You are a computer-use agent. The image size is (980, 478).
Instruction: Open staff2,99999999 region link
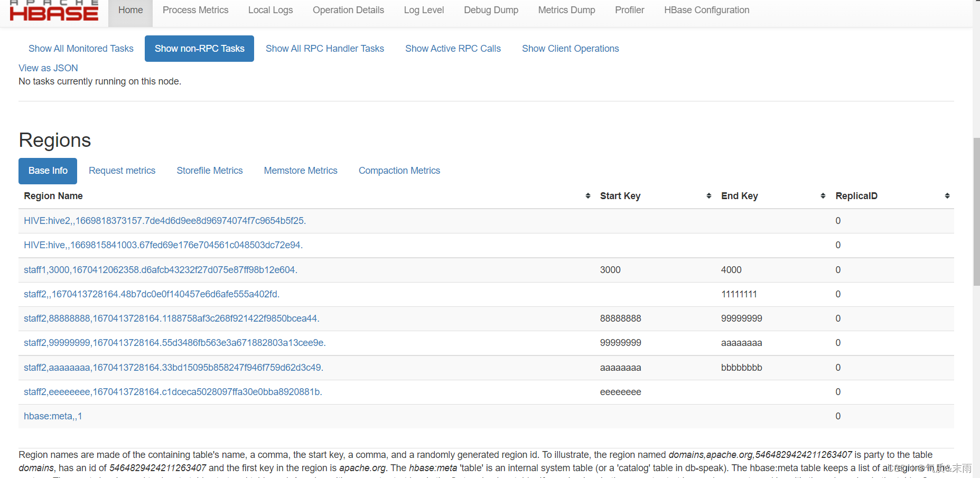[x=175, y=343]
